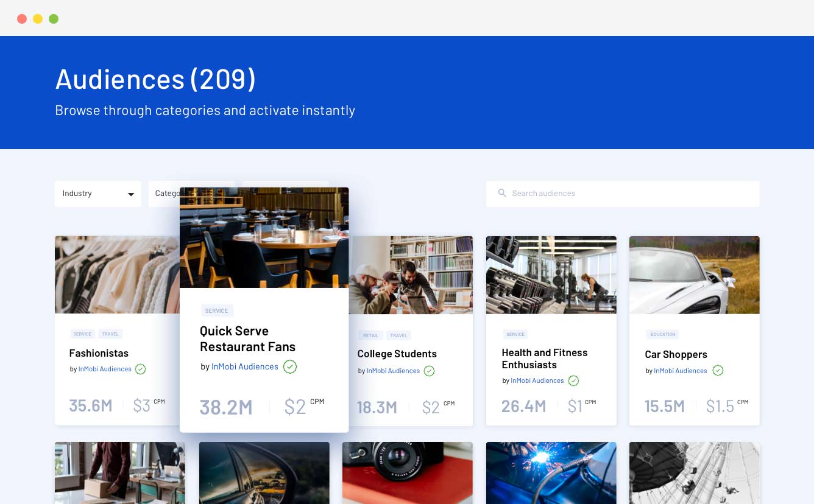This screenshot has width=814, height=504.
Task: Click verified badge on Health and Fitness Enthusiasts
Action: pyautogui.click(x=573, y=380)
